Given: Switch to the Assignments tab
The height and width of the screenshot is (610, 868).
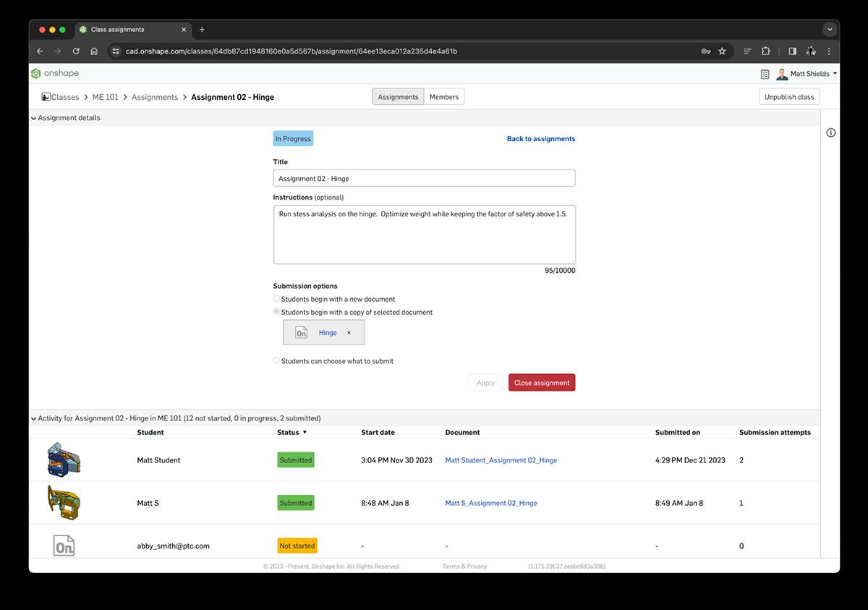Looking at the screenshot, I should click(398, 97).
